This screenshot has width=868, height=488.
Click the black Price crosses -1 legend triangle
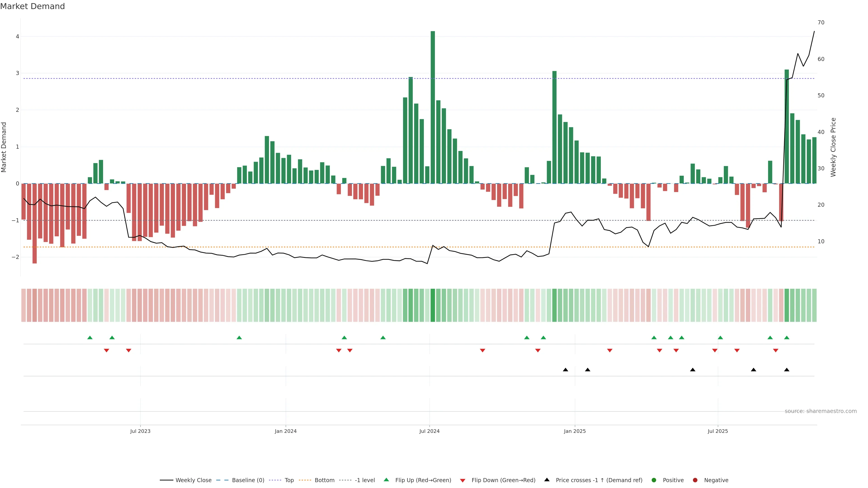coord(547,480)
